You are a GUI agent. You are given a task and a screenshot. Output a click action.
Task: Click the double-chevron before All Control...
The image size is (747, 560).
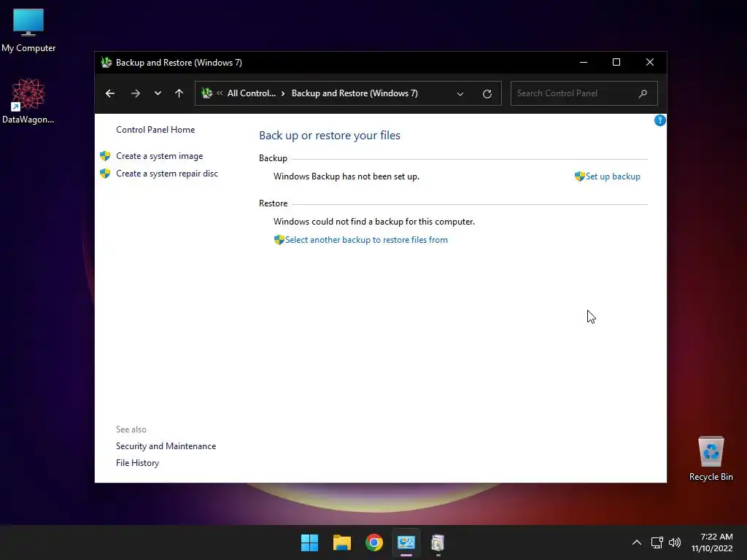[220, 93]
